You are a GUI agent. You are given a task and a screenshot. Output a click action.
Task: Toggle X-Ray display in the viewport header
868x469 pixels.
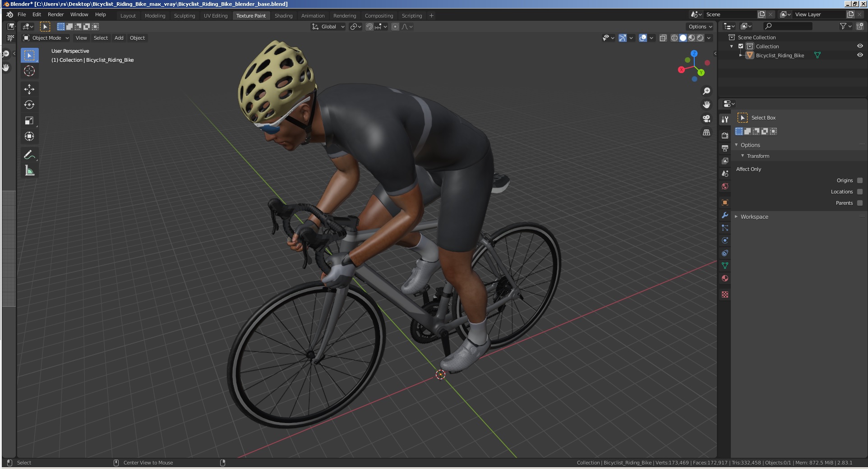[x=663, y=38]
